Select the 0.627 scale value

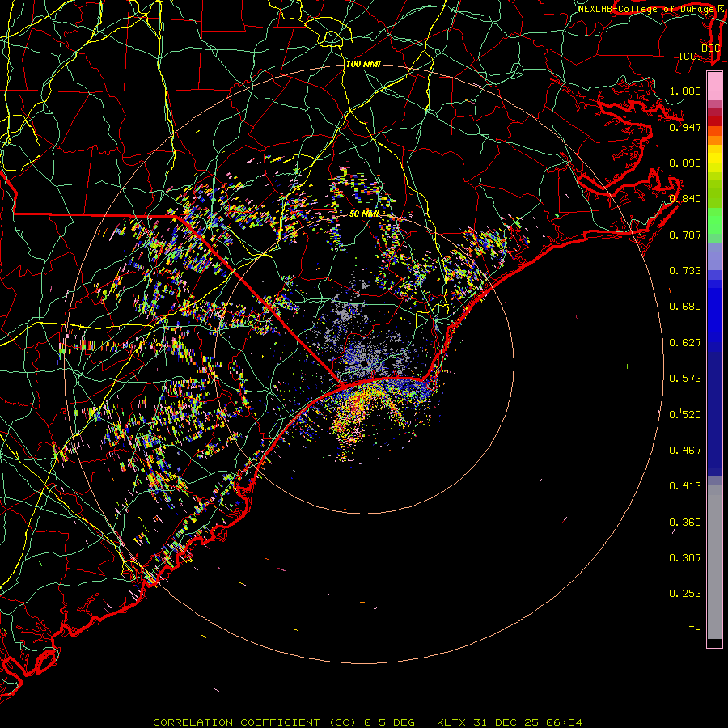tap(685, 343)
